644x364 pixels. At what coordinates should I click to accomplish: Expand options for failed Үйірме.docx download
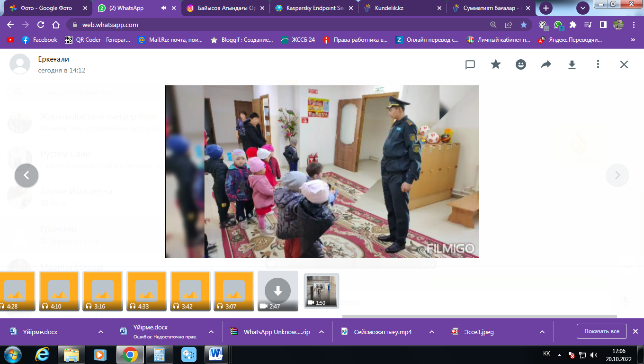(x=211, y=332)
